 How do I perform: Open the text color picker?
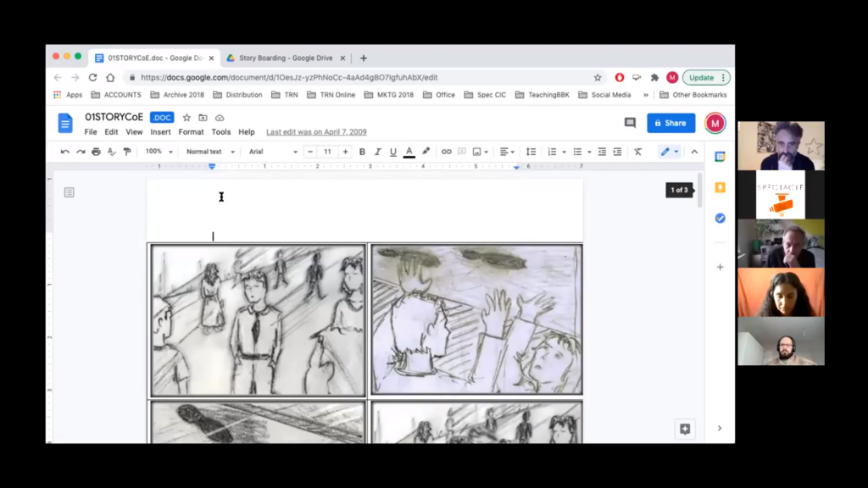(409, 152)
